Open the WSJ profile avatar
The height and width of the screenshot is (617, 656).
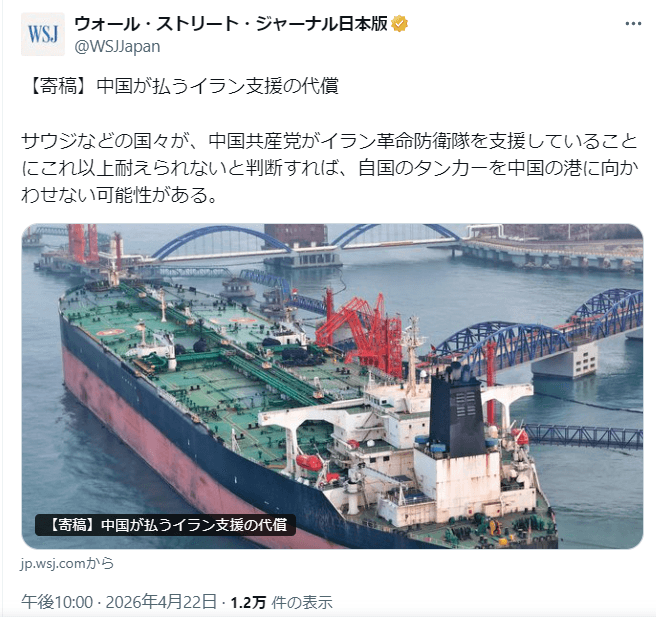[x=43, y=34]
